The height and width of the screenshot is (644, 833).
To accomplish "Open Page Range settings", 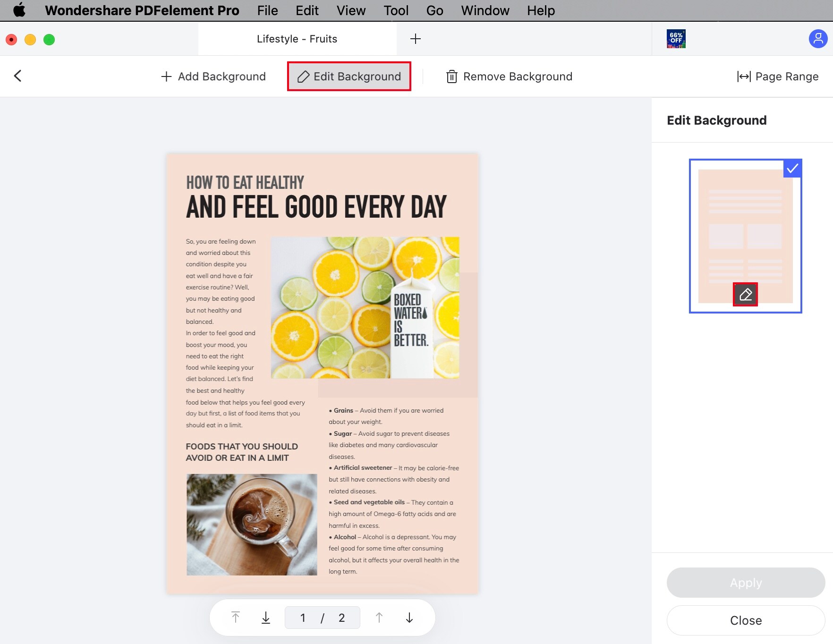I will coord(778,76).
